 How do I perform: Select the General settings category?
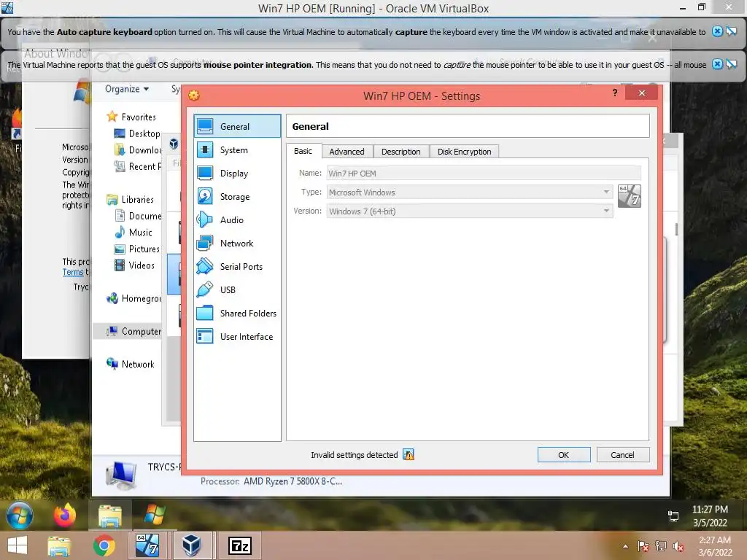point(237,126)
